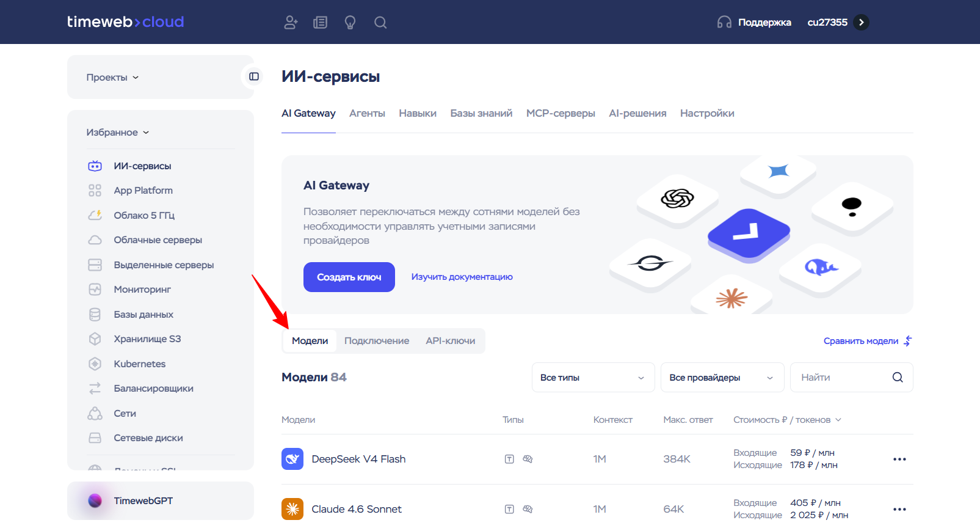Expand the cu27355 account arrow
Image resolution: width=980 pixels, height=531 pixels.
coord(861,22)
